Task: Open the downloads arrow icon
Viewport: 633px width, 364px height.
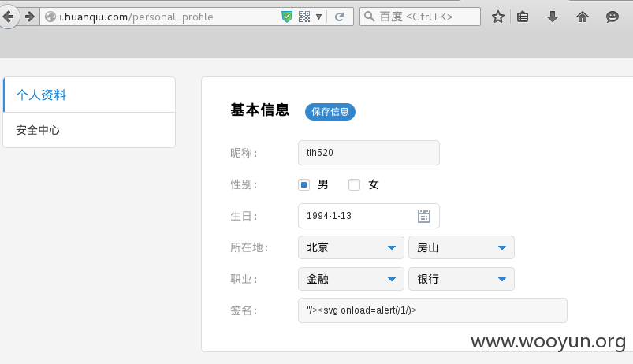Action: click(x=553, y=17)
